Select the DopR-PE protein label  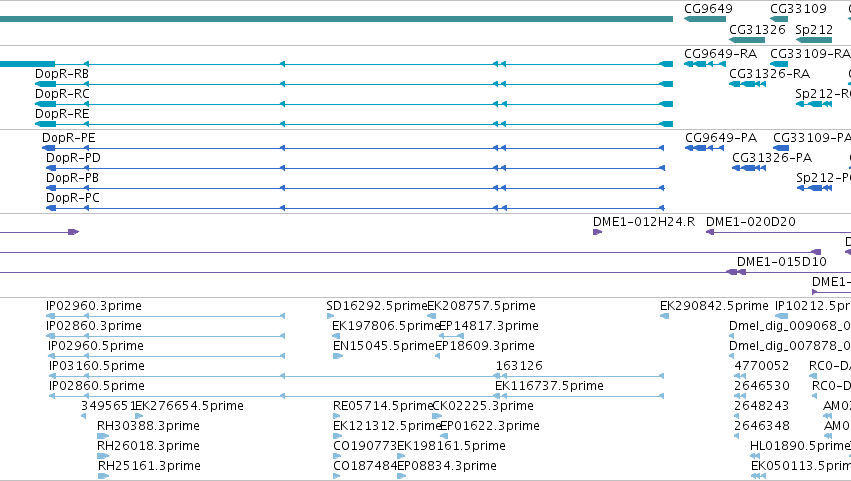(x=68, y=138)
